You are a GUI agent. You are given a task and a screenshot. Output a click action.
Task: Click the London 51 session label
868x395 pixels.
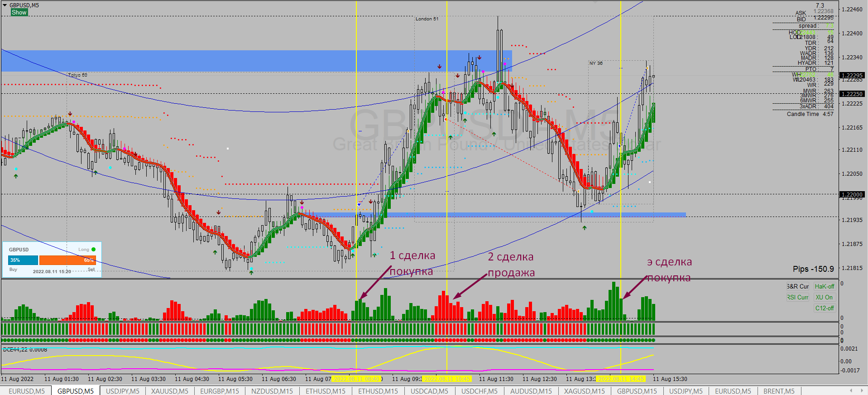[427, 19]
